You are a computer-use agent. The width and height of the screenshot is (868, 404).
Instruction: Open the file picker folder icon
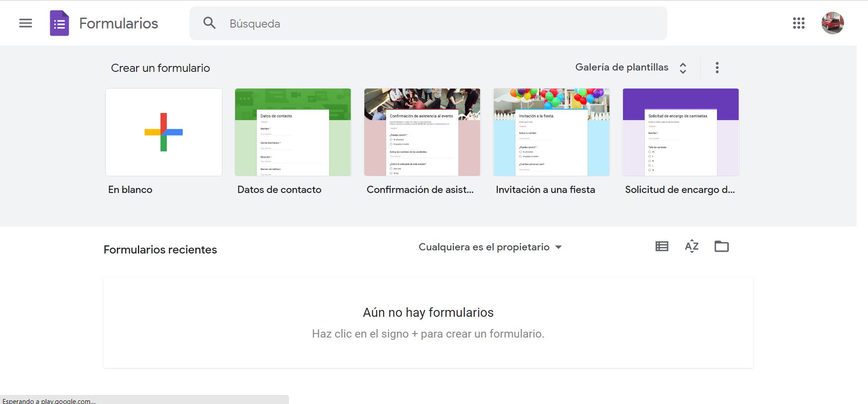pos(722,246)
